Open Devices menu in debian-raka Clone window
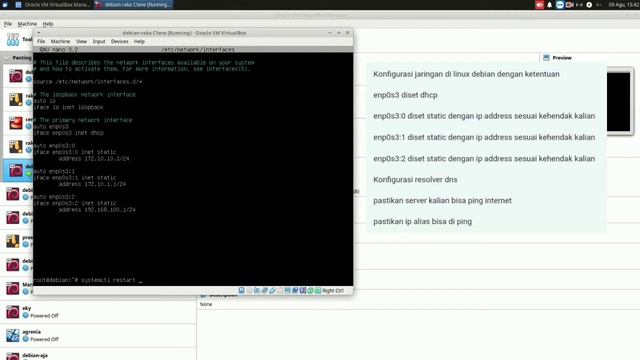640x360 pixels. [120, 42]
